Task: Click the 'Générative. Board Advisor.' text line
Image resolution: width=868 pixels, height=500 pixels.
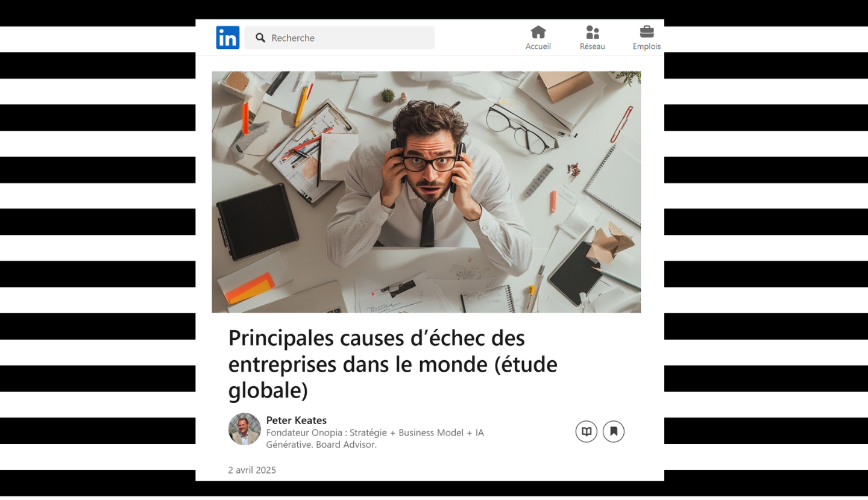Action: (321, 445)
